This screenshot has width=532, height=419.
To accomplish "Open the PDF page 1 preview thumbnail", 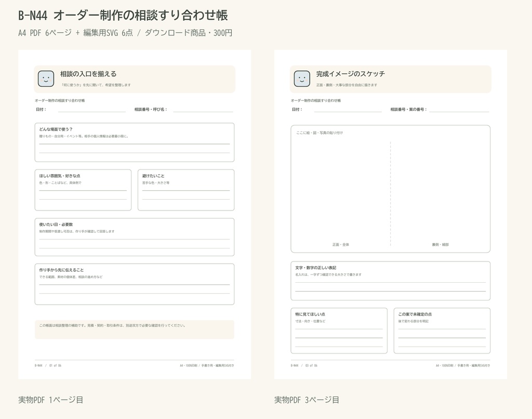I will (135, 214).
